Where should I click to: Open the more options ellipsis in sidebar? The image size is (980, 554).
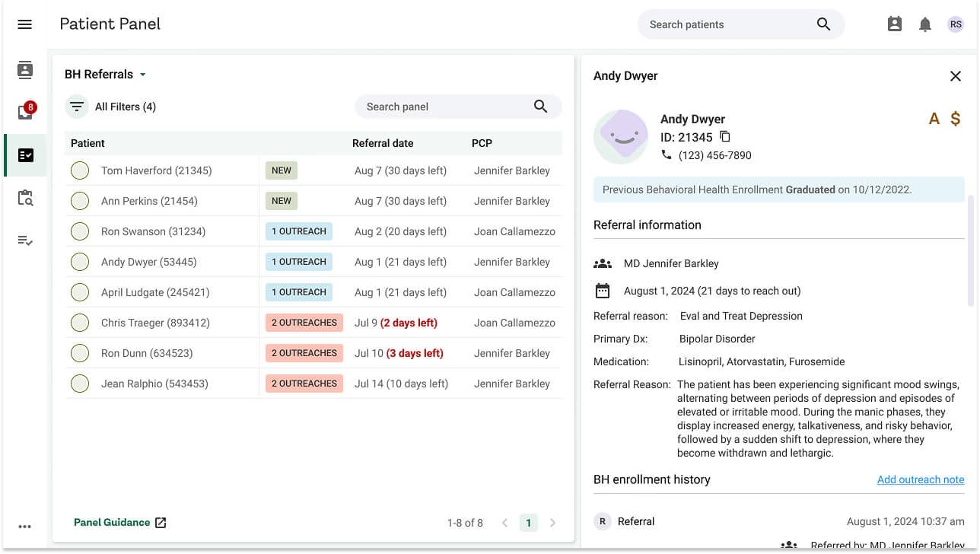coord(24,527)
